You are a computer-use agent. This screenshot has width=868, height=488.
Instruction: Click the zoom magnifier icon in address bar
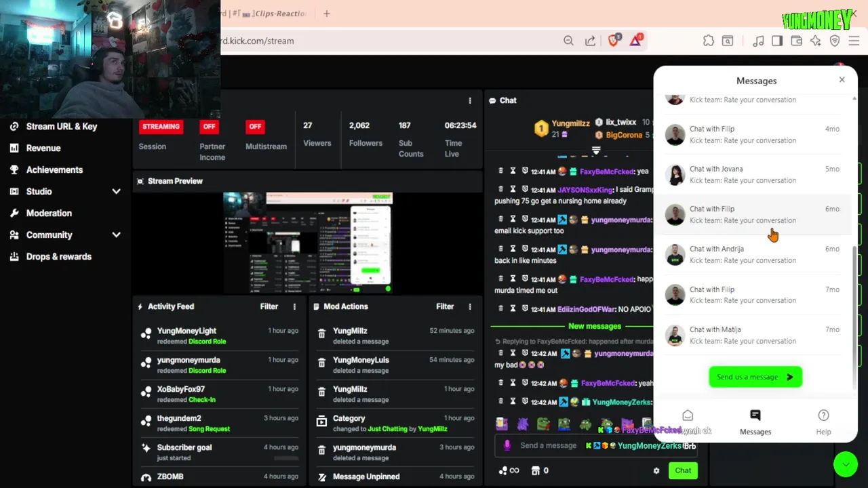(x=568, y=41)
